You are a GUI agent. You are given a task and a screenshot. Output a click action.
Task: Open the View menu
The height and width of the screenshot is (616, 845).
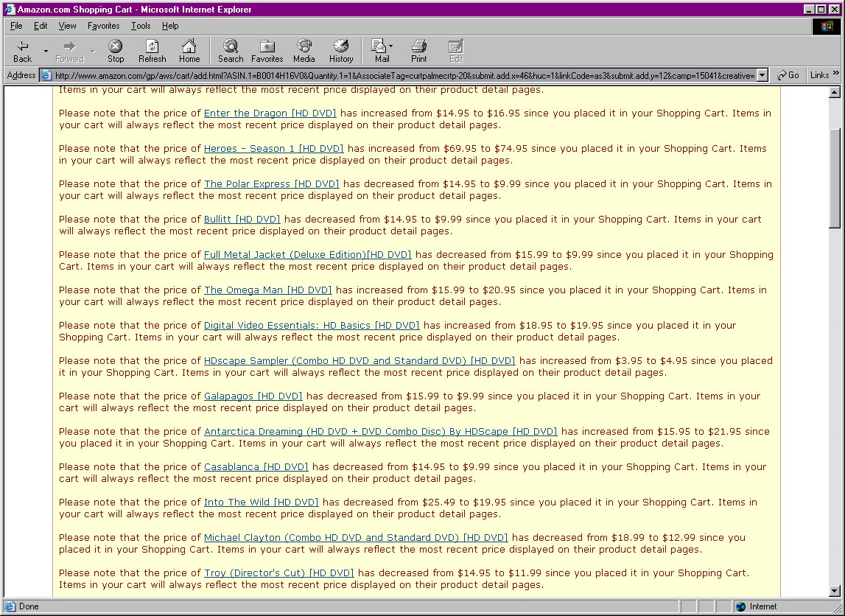(67, 26)
